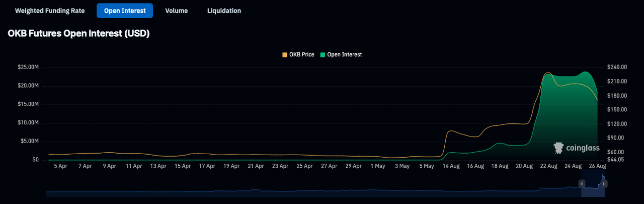Select the Open Interest tab

125,11
